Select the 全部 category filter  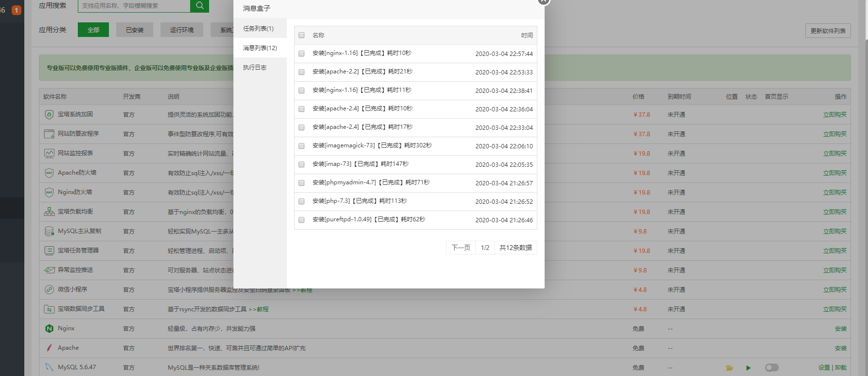point(93,30)
